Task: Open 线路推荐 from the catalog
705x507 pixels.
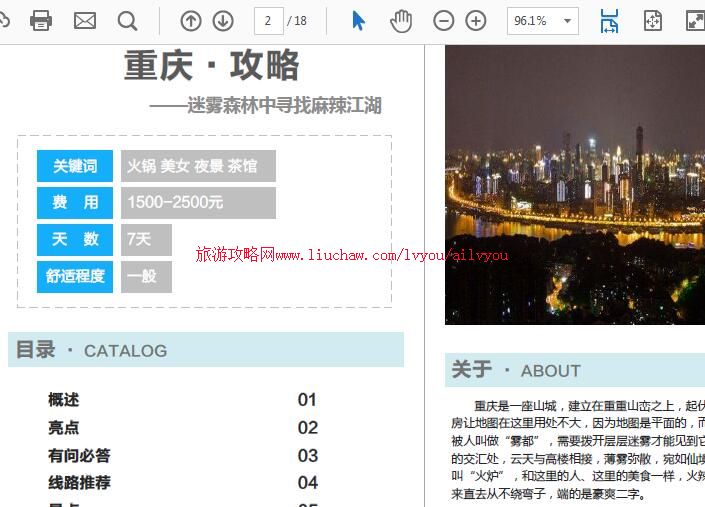Action: (x=79, y=483)
